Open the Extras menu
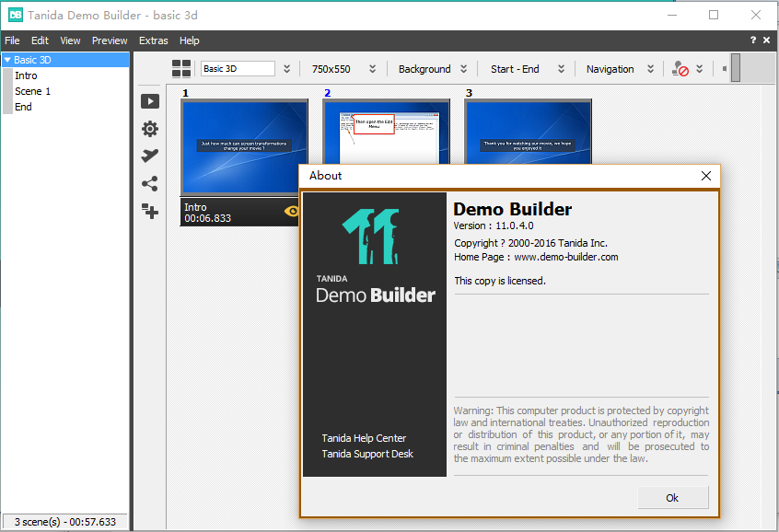 pyautogui.click(x=154, y=40)
